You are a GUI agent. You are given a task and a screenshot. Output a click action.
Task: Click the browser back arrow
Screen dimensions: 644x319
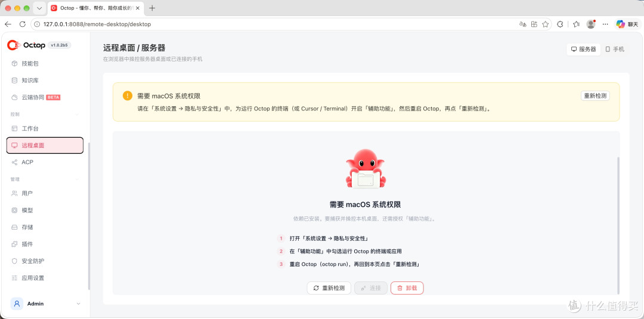pyautogui.click(x=8, y=24)
